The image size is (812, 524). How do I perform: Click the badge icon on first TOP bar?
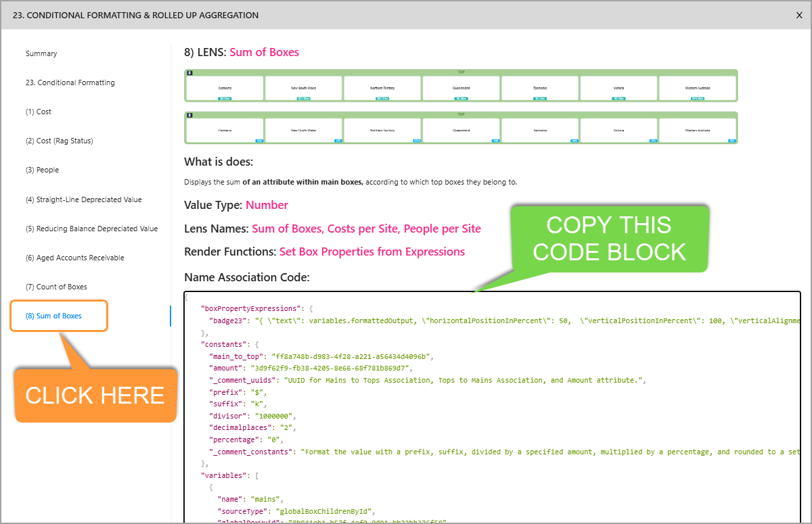(x=190, y=72)
